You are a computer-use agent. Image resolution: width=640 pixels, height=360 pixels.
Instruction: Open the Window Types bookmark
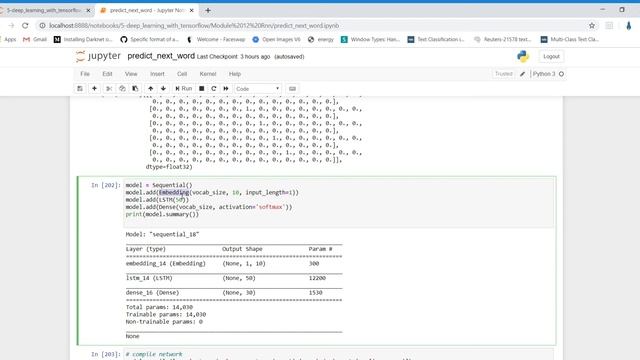coord(371,39)
